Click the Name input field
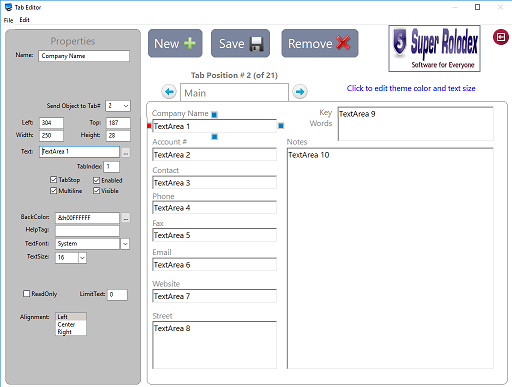The width and height of the screenshot is (512, 387). click(x=84, y=56)
